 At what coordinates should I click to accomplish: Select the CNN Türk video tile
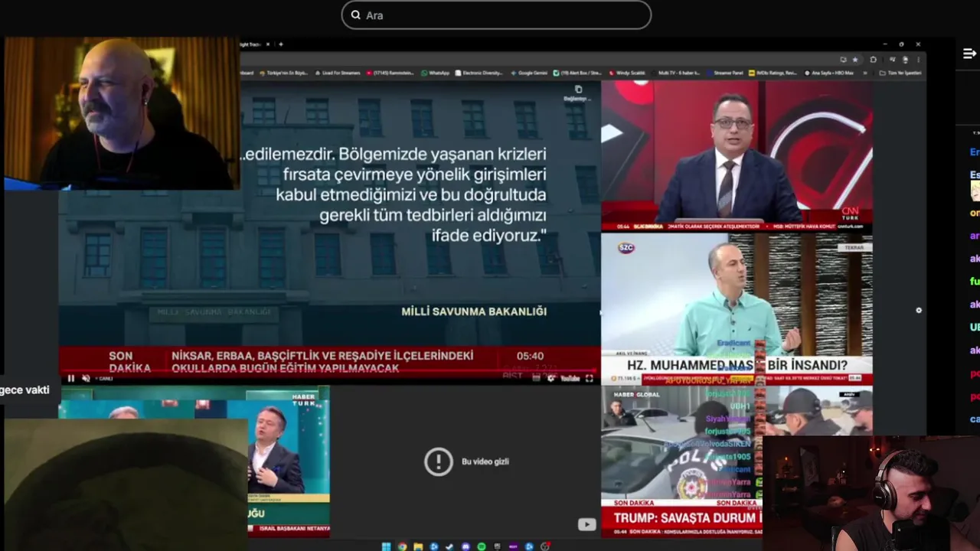point(737,155)
